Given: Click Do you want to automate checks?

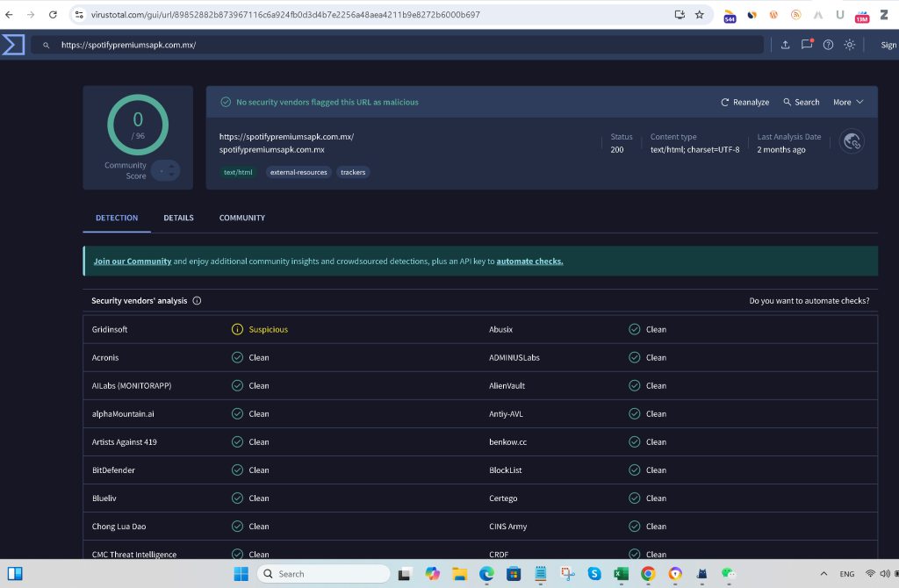Looking at the screenshot, I should [x=809, y=301].
